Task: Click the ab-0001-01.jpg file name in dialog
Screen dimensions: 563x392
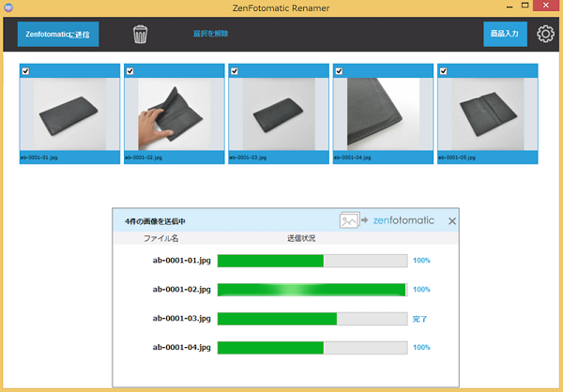Action: pyautogui.click(x=182, y=261)
